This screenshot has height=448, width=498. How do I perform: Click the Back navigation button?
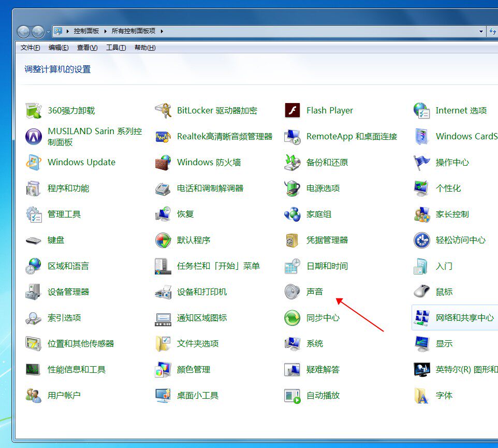[x=23, y=32]
